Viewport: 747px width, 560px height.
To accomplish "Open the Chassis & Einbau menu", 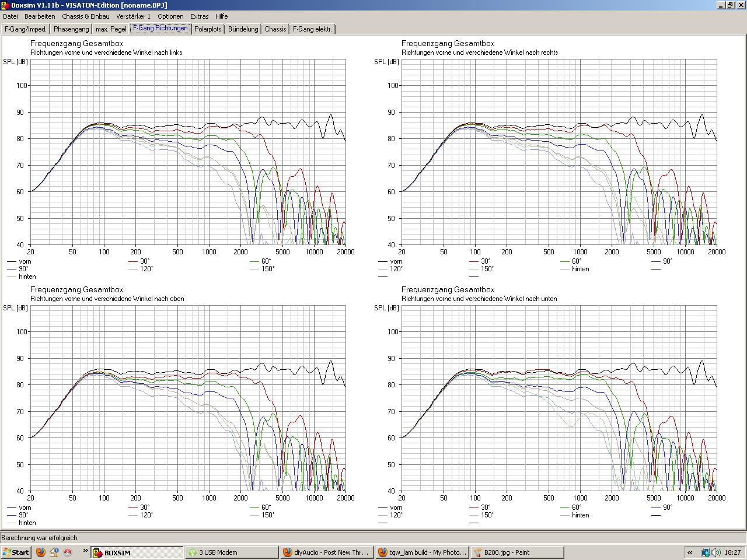I will [86, 16].
